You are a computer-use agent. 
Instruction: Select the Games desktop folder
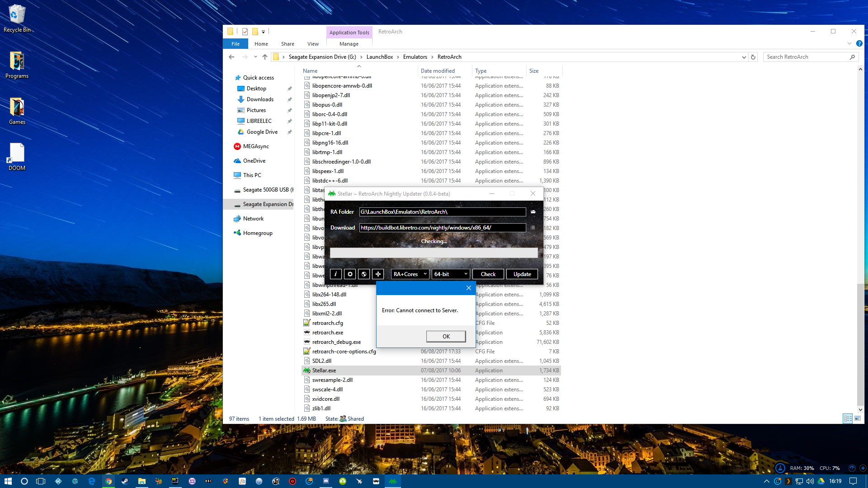point(17,111)
